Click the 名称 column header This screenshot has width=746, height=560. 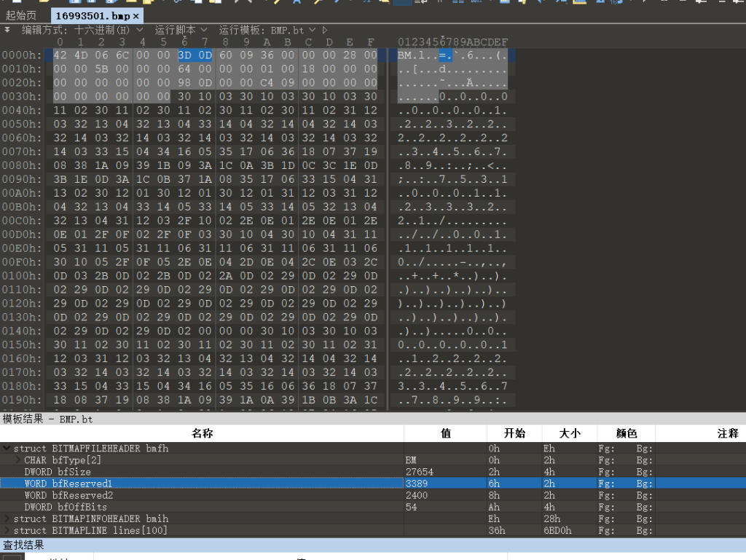(x=202, y=433)
